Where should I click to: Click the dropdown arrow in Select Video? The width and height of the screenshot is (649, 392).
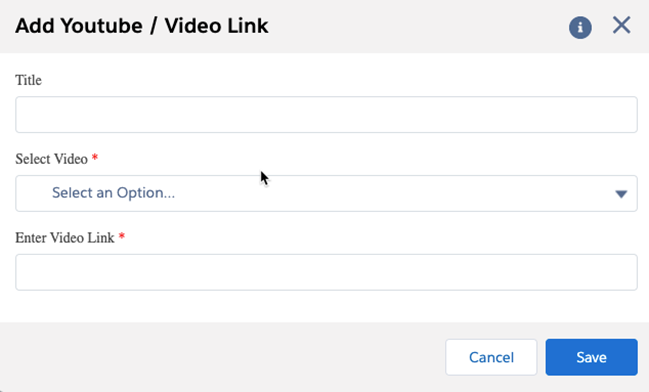(x=621, y=194)
